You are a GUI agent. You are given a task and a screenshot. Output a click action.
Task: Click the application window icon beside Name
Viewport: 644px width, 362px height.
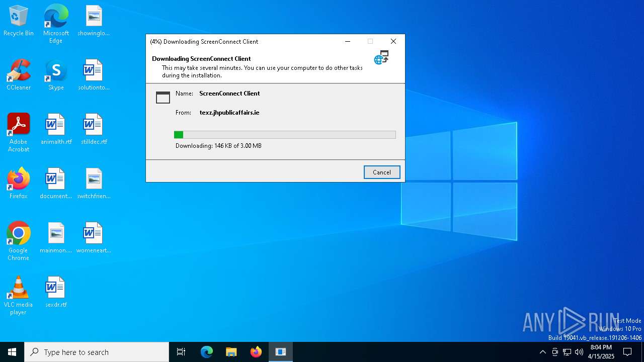(163, 98)
